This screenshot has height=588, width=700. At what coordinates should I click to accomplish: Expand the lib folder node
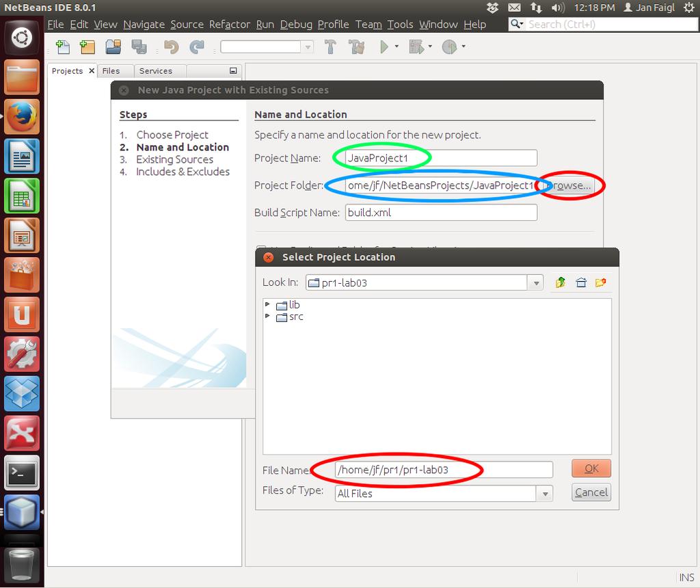click(x=267, y=304)
